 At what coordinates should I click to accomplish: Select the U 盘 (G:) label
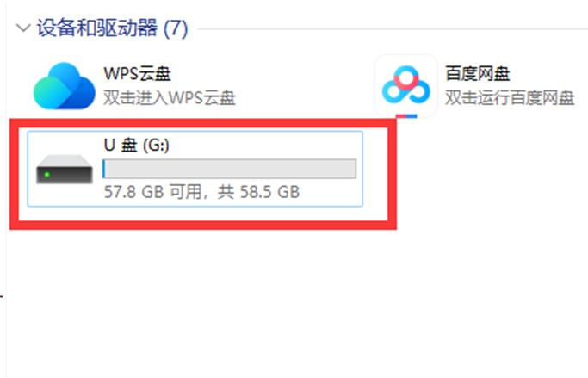point(137,145)
